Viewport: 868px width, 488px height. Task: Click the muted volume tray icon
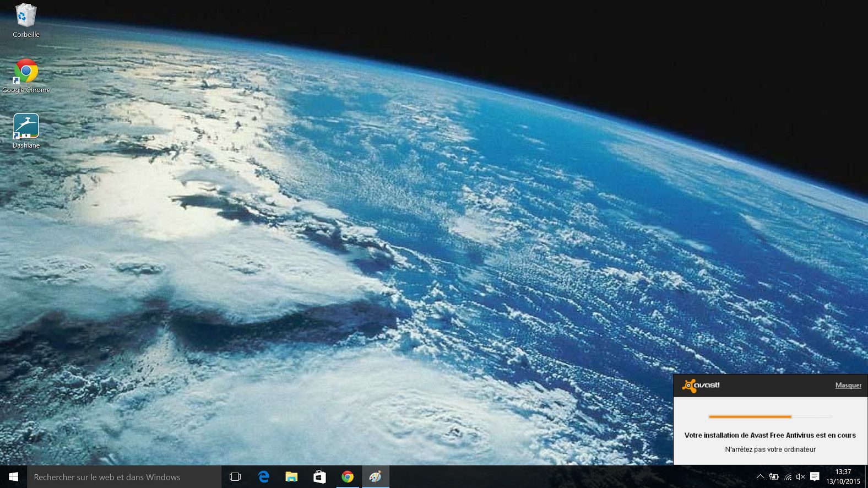801,477
